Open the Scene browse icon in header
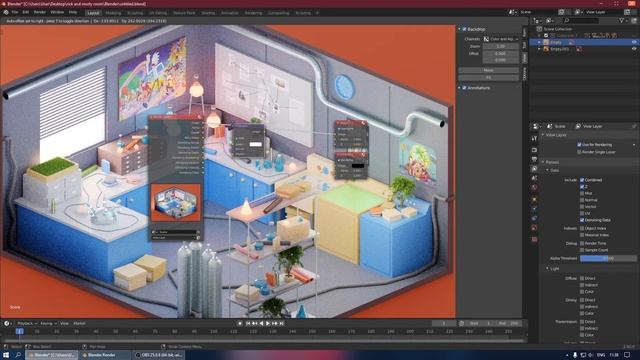The width and height of the screenshot is (640, 360). 513,12
